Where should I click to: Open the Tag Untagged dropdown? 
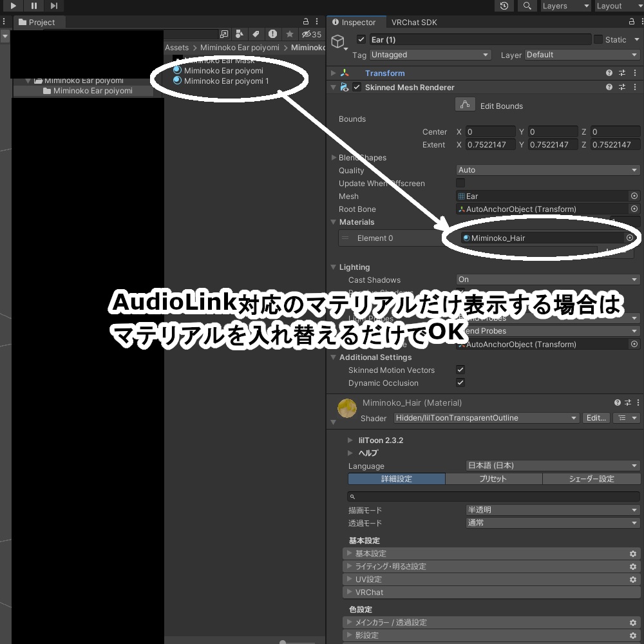pos(430,55)
